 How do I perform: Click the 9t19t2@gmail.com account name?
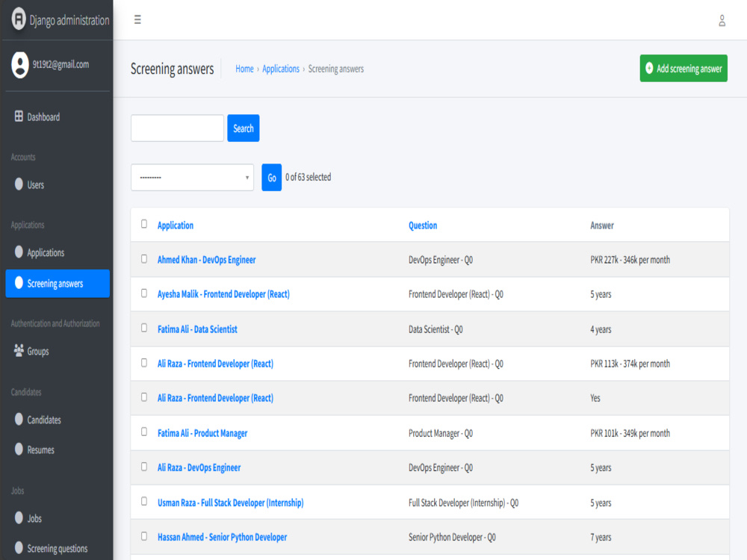(61, 64)
